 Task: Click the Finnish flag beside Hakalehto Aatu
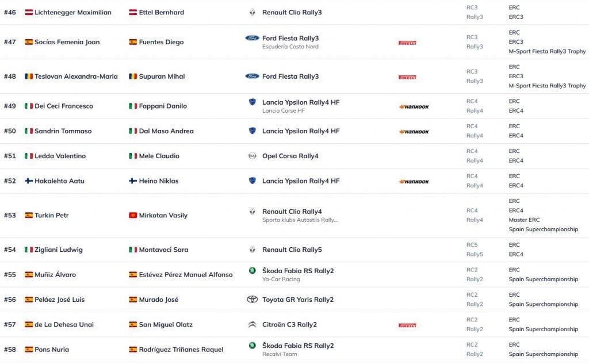click(28, 181)
